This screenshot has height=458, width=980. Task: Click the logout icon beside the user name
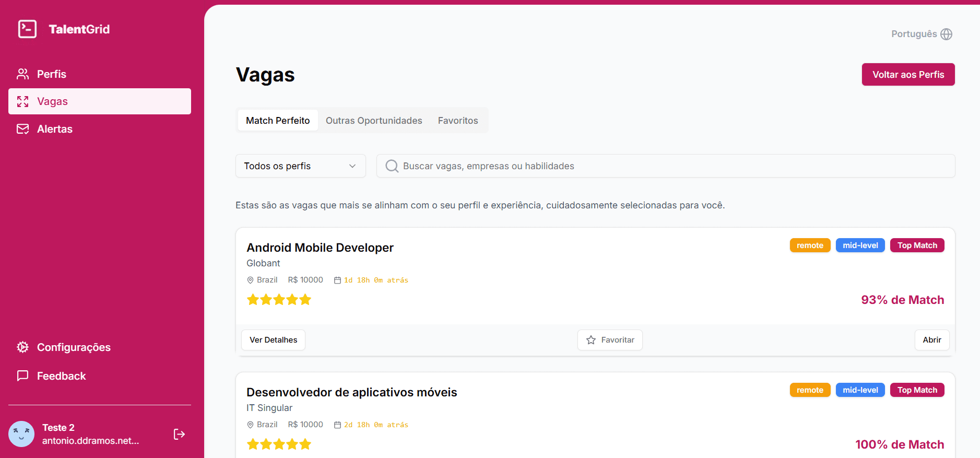point(179,434)
